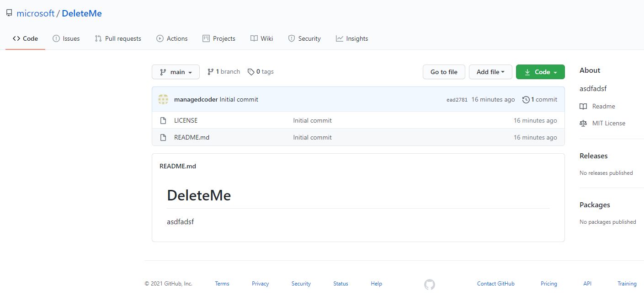This screenshot has height=302, width=644.
Task: View the 1 branch link
Action: [x=224, y=71]
